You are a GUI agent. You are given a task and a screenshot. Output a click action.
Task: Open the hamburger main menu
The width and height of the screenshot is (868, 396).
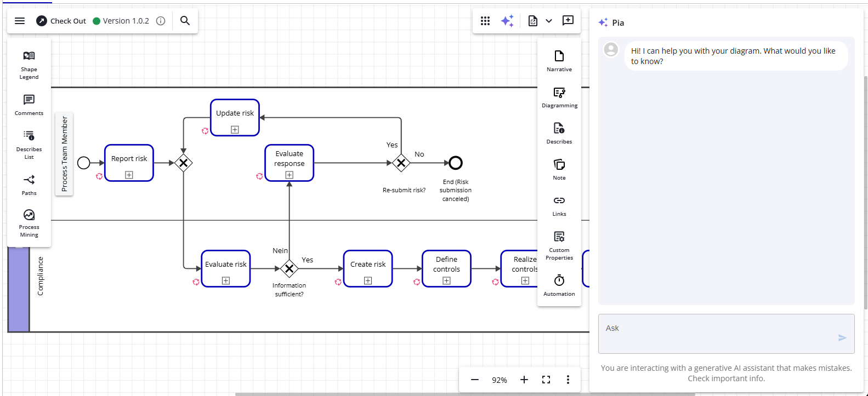[x=20, y=21]
